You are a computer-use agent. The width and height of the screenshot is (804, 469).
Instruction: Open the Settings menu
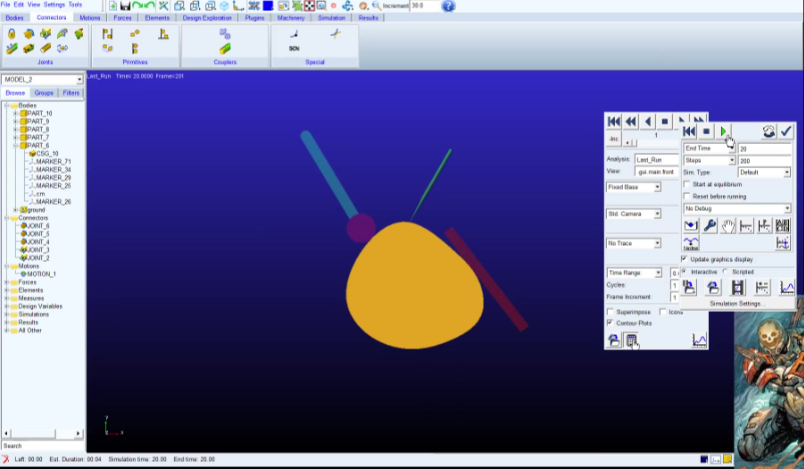53,5
